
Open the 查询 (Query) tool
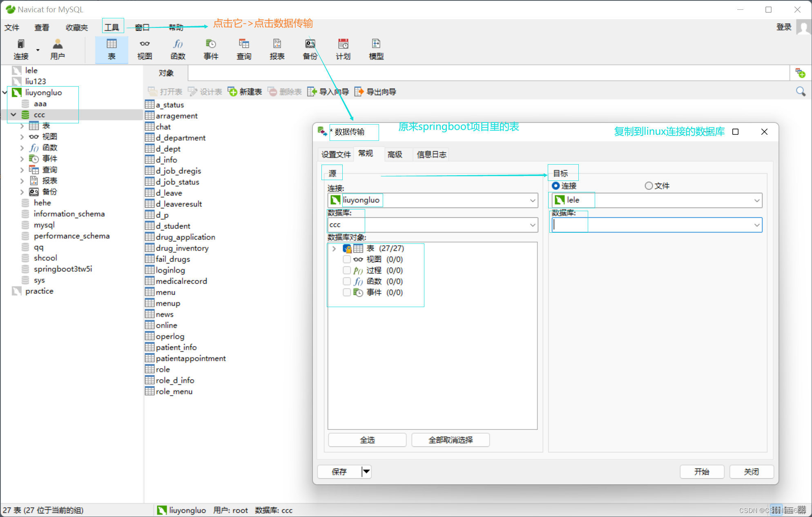tap(243, 49)
